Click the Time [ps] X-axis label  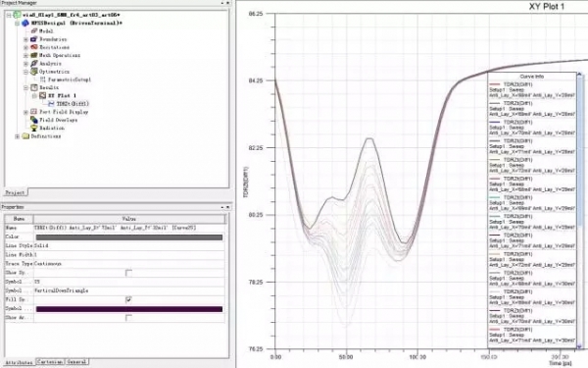560,363
